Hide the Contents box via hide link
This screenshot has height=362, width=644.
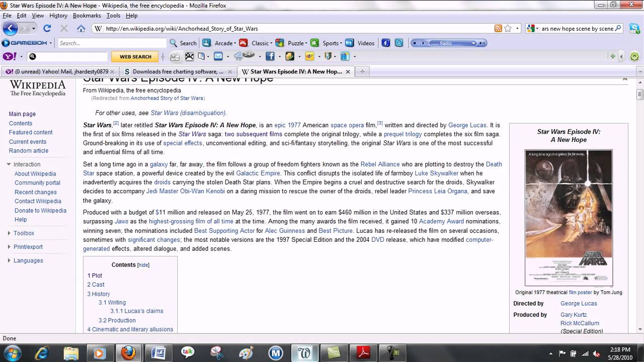143,265
